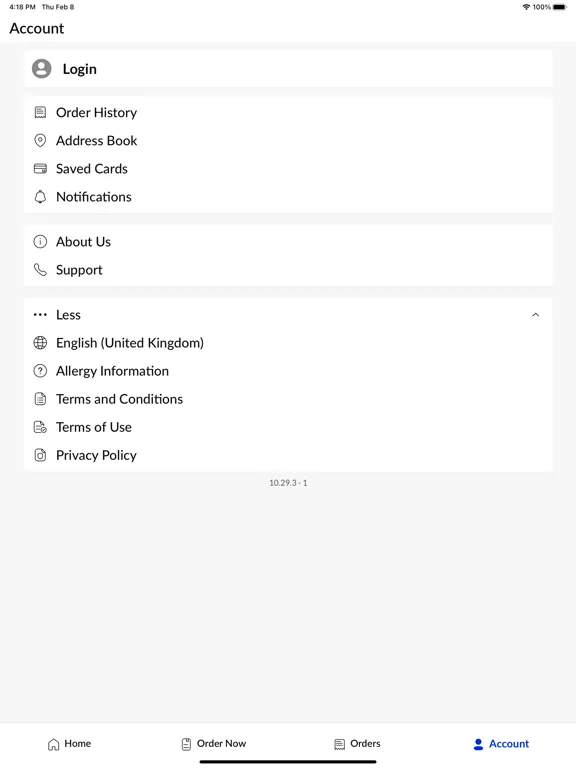Tap the About Us info icon
Image resolution: width=576 pixels, height=768 pixels.
click(x=40, y=242)
